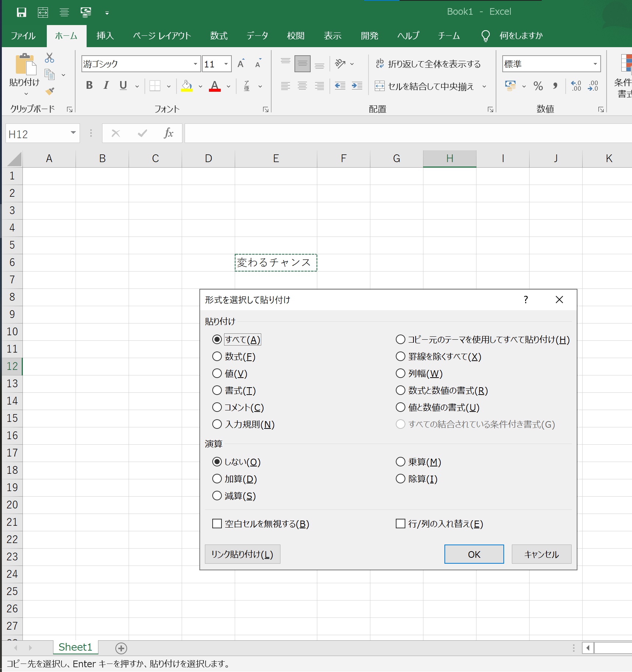Click the OK button in dialog

pos(474,554)
